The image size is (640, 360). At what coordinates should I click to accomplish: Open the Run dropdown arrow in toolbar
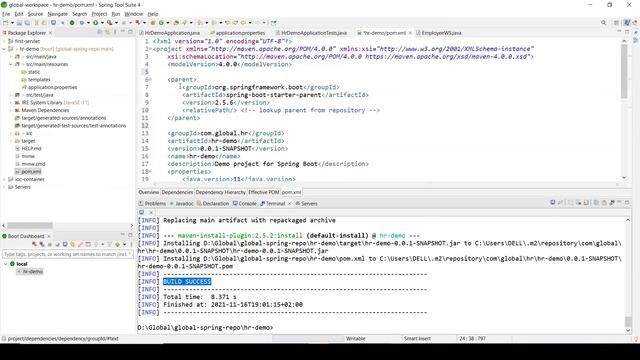102,23
